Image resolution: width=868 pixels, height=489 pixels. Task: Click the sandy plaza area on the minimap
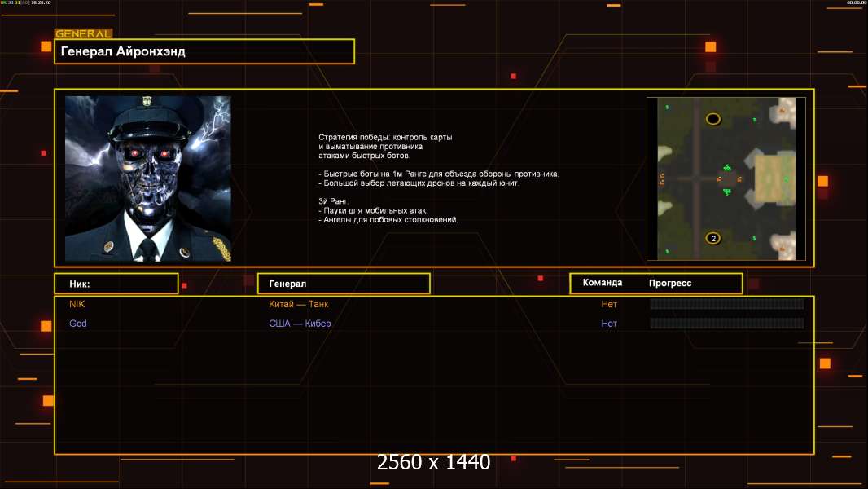tap(774, 178)
